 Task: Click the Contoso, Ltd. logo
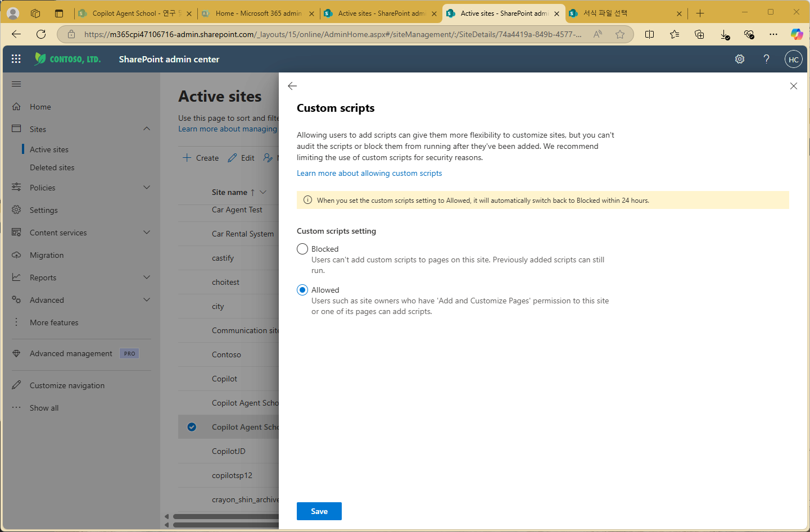67,59
